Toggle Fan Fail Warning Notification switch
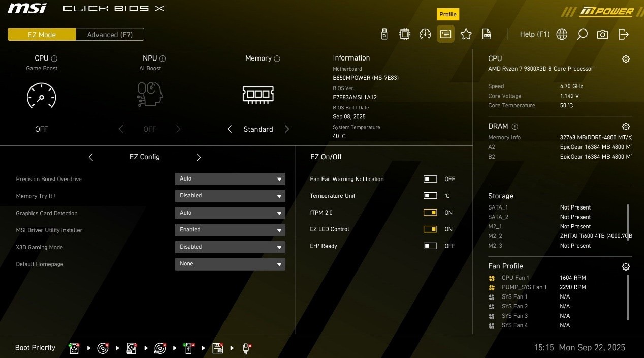The height and width of the screenshot is (358, 644). point(430,179)
